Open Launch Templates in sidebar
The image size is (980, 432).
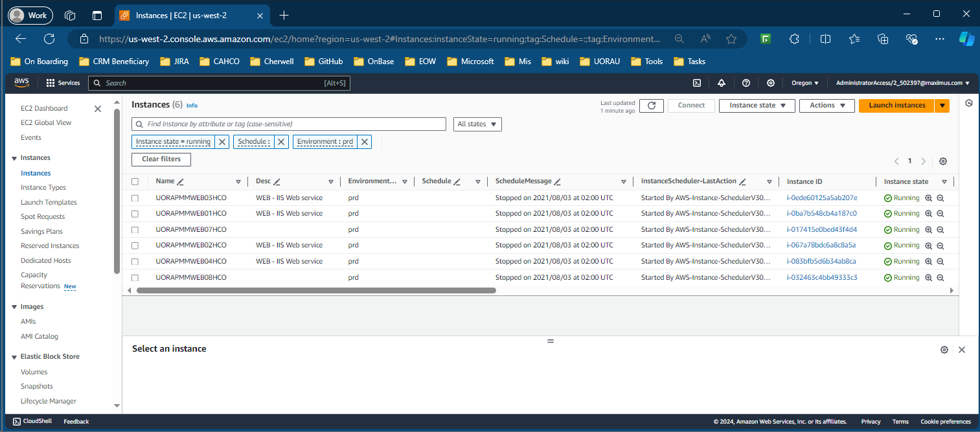[x=49, y=202]
